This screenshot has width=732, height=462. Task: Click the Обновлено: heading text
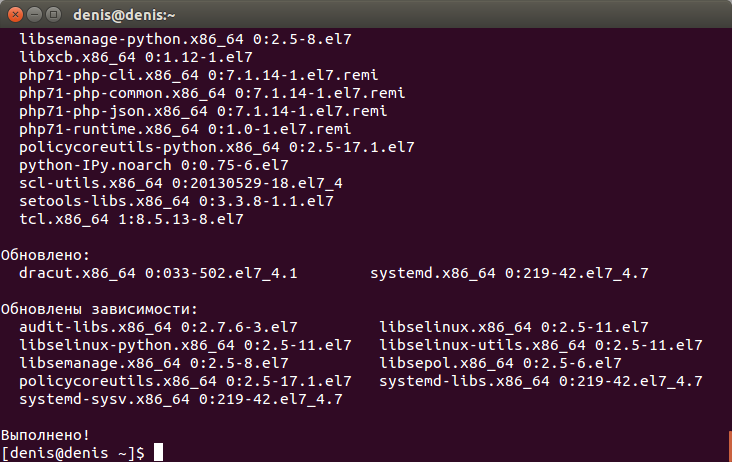45,255
